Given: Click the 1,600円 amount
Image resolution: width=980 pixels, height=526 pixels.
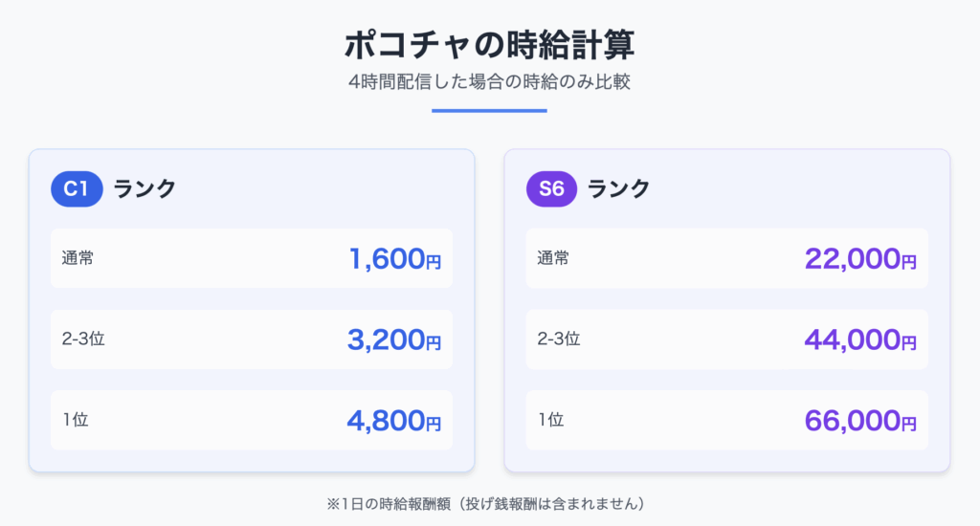Looking at the screenshot, I should (395, 258).
